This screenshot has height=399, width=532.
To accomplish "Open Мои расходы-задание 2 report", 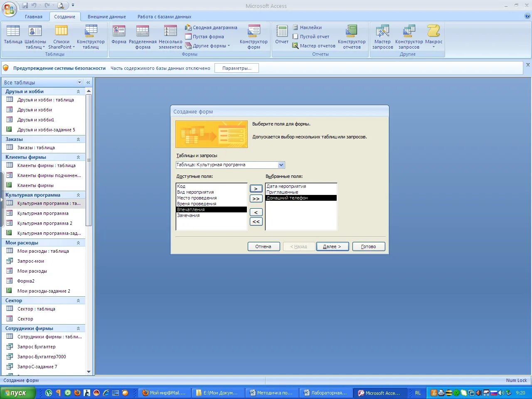I will [x=44, y=291].
